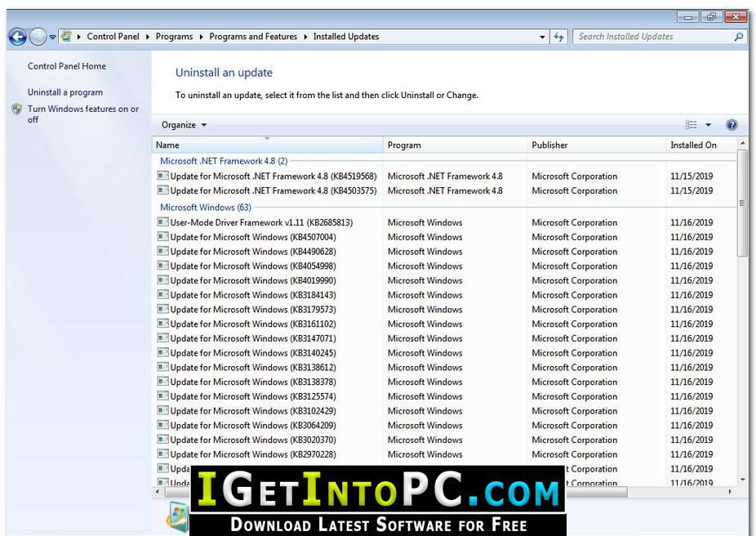Open the Organize dropdown menu
Viewport: 756px width, 536px height.
(184, 125)
